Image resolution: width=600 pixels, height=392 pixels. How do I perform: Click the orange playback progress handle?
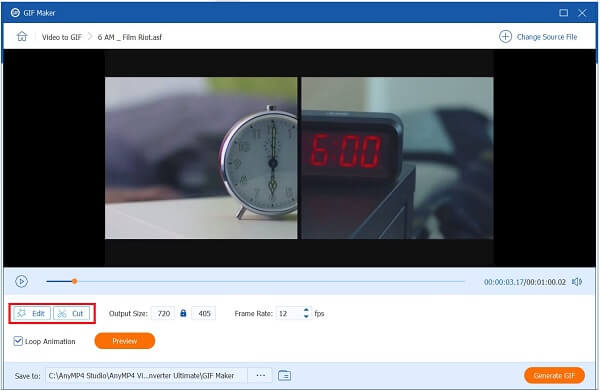(75, 281)
